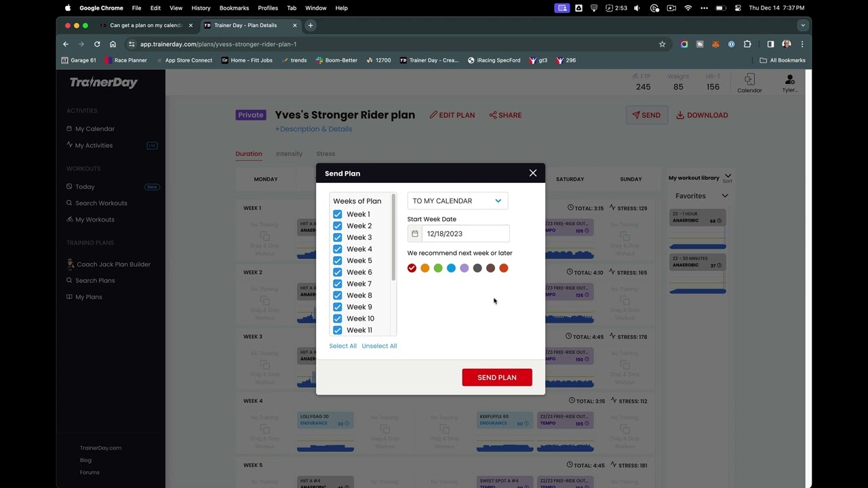Open the Tyler user profile icon
This screenshot has width=868, height=488.
click(789, 84)
